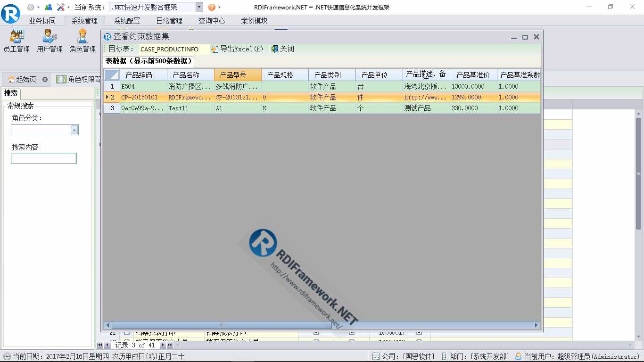Sort by the 产品单位 column header
This screenshot has width=644, height=362.
tap(379, 75)
